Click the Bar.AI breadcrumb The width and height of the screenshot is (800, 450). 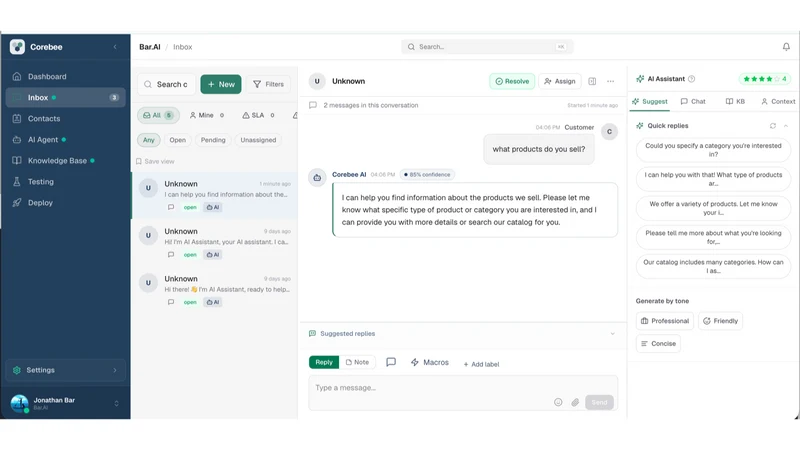149,47
